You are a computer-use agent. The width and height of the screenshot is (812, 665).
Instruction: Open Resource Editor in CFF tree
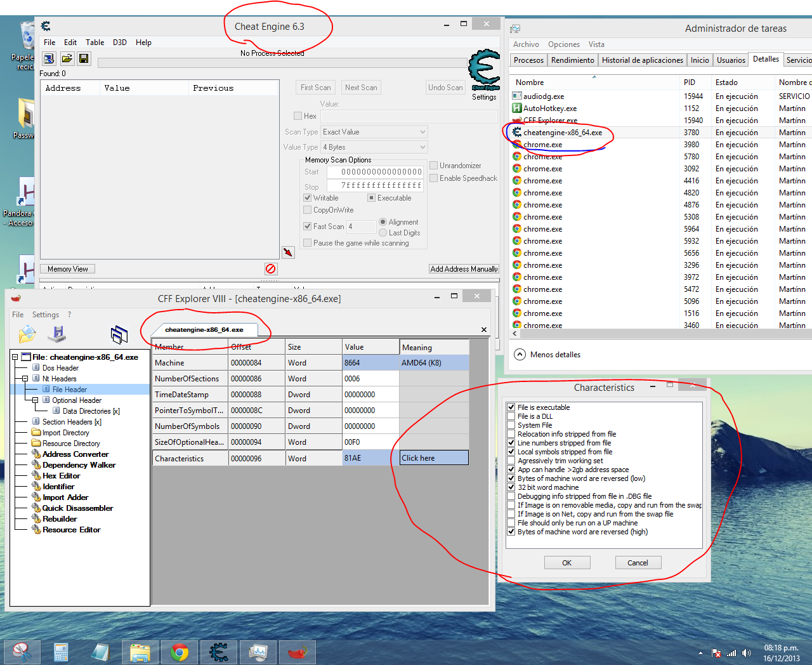click(71, 530)
